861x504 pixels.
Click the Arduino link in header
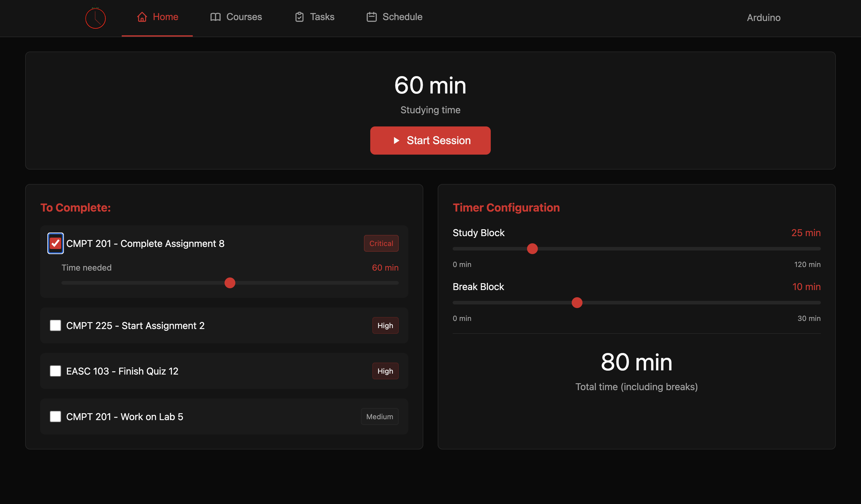(x=763, y=17)
